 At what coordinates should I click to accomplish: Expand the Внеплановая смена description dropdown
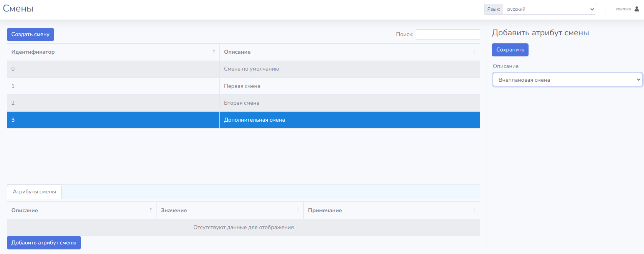tap(567, 80)
